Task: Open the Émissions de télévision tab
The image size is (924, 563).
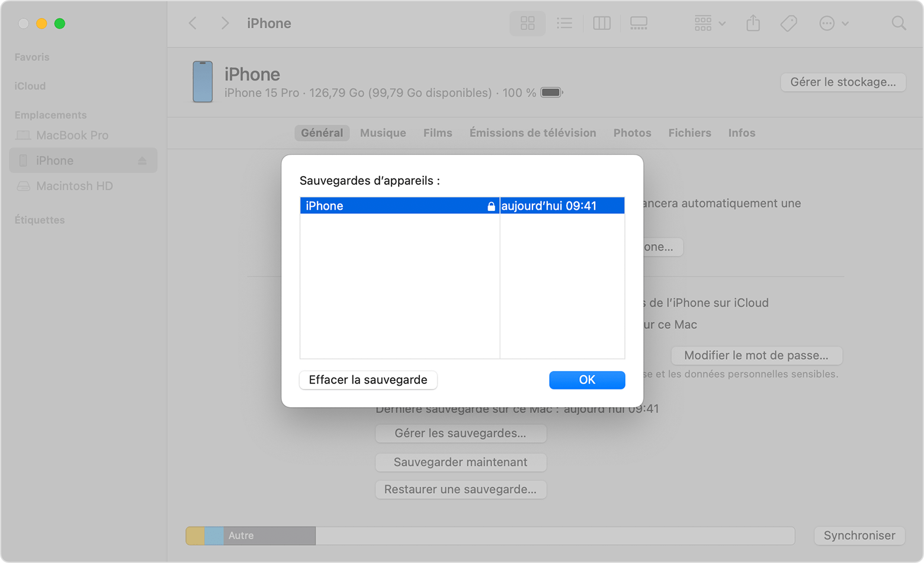Action: point(533,133)
